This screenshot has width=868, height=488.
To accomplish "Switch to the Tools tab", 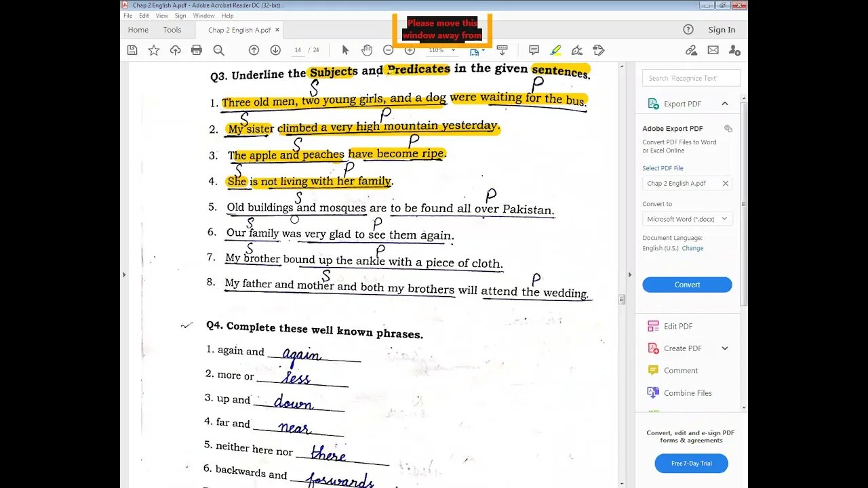I will tap(172, 30).
